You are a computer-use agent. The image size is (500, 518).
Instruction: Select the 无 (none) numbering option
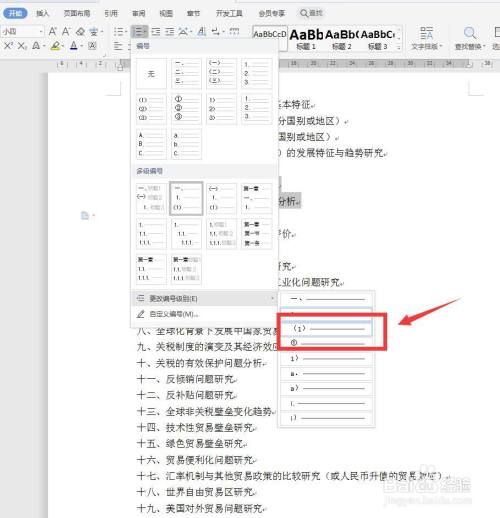[x=151, y=74]
